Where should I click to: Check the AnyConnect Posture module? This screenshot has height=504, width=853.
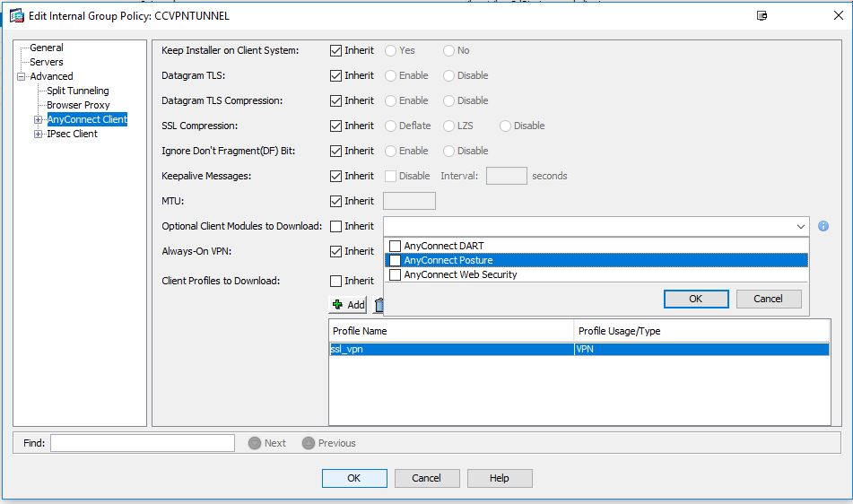coord(395,260)
